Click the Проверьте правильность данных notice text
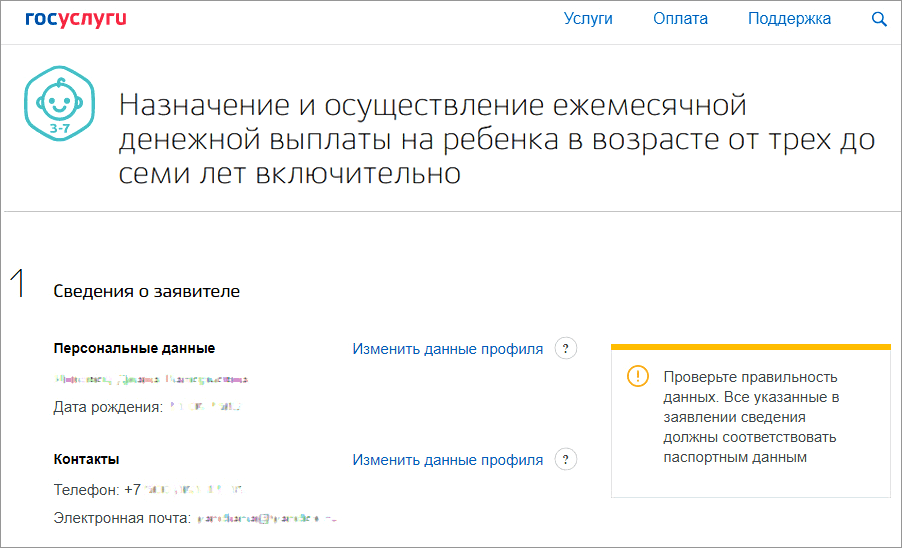The image size is (902, 548). pyautogui.click(x=750, y=417)
